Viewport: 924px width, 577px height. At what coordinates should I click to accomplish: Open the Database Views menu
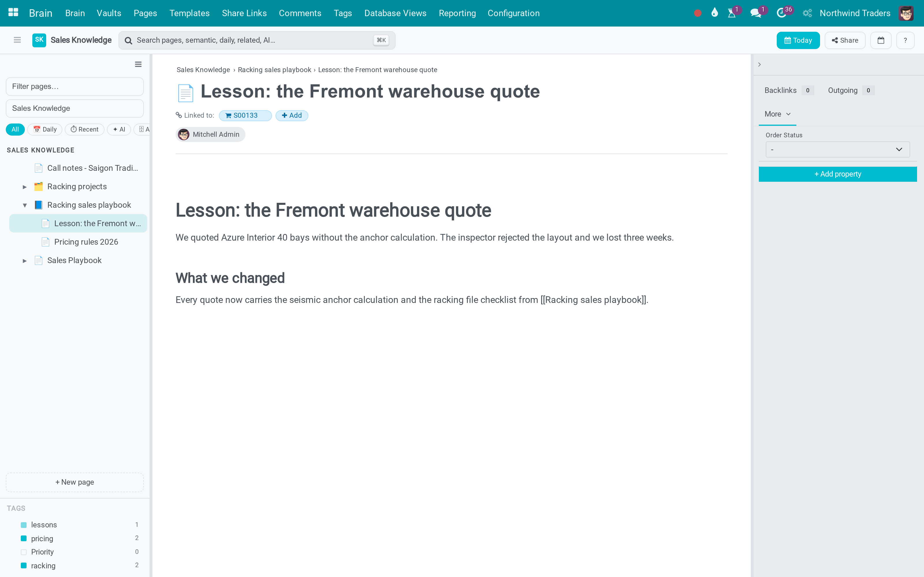(395, 13)
